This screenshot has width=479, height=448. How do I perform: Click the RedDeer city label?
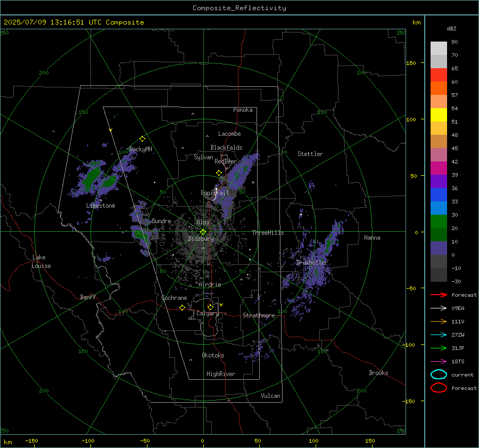pos(226,161)
